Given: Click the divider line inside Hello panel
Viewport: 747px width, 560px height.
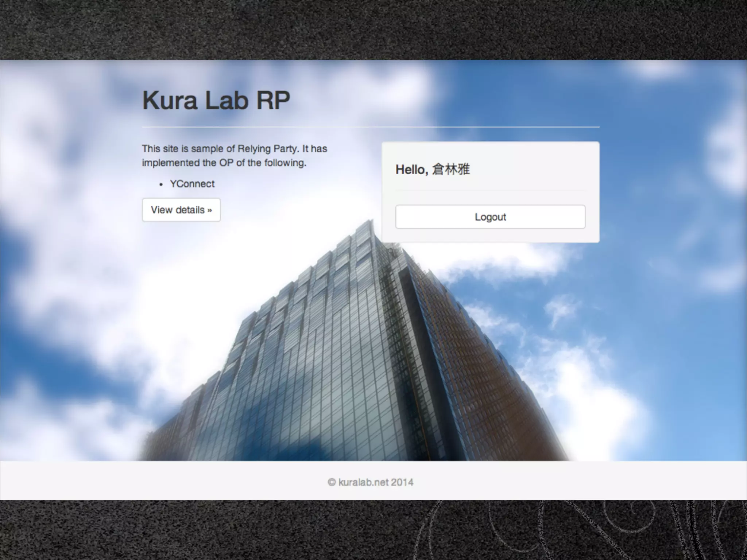Looking at the screenshot, I should pyautogui.click(x=490, y=190).
